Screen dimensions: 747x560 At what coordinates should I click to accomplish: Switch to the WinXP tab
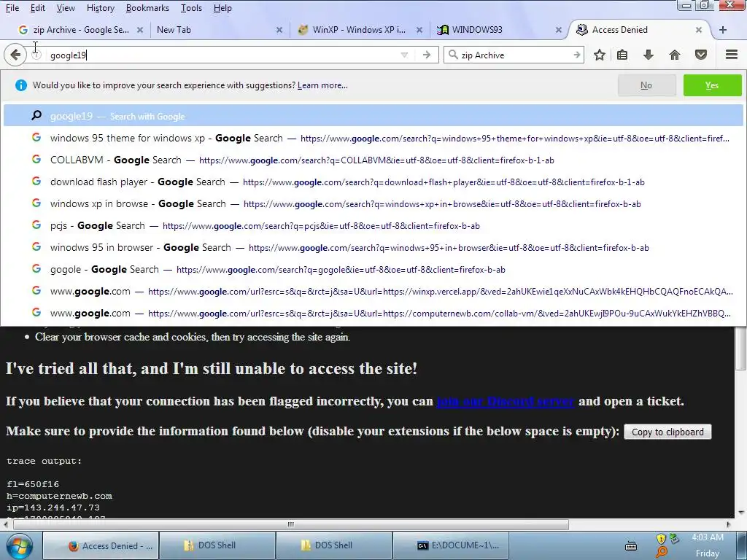click(359, 29)
